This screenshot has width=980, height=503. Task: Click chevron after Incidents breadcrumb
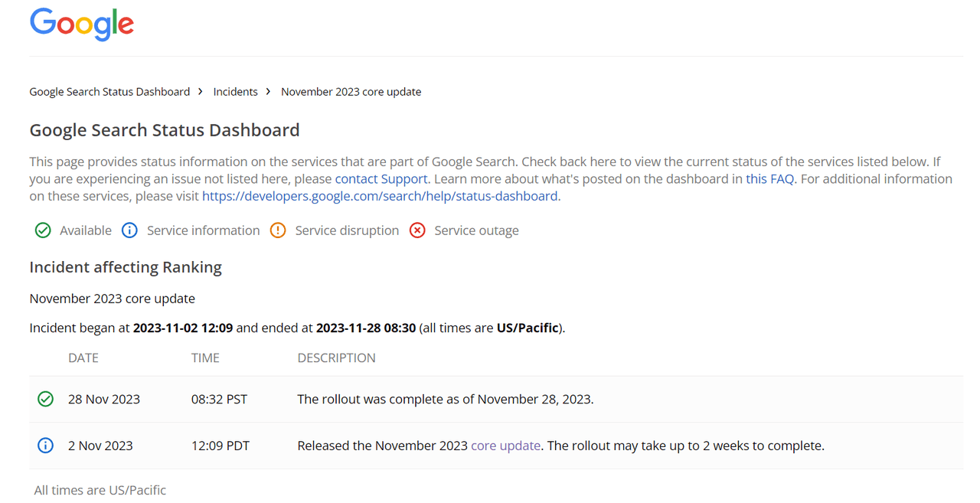click(269, 91)
